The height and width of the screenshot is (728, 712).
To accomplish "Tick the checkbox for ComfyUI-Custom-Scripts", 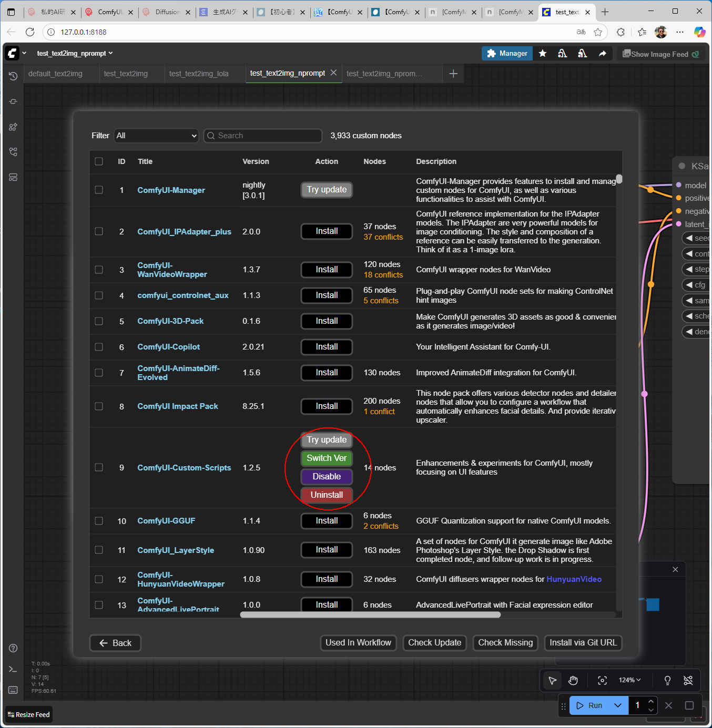I will 99,467.
